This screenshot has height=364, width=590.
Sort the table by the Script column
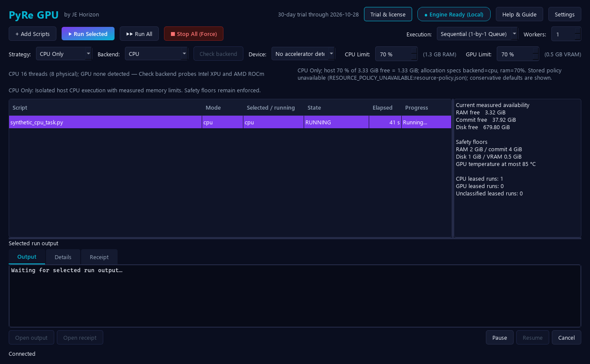(x=105, y=107)
